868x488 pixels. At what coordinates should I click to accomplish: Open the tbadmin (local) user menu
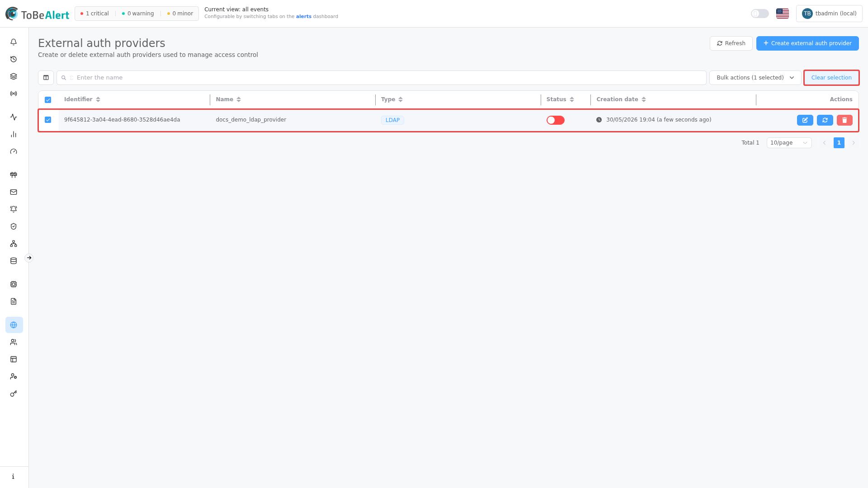(829, 14)
